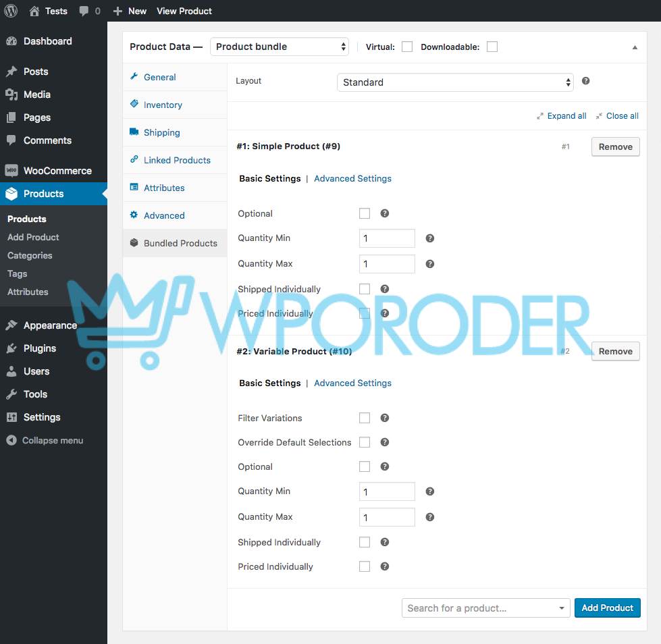Toggle the #2: Variable Product (#10) header
Viewport: 661px width, 644px height.
coord(294,351)
